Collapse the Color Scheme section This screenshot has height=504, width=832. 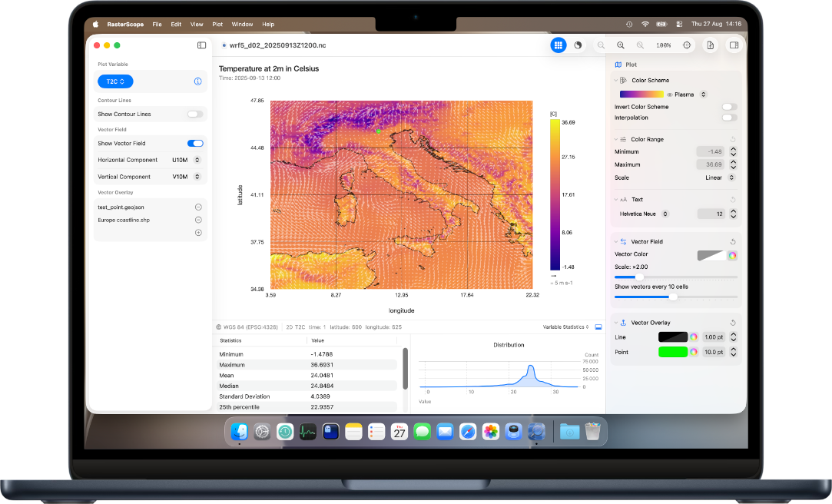click(616, 81)
